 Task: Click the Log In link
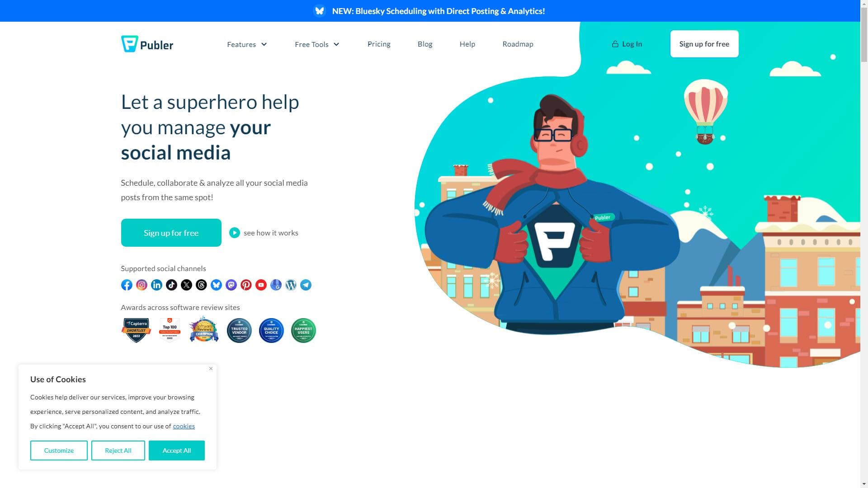click(627, 44)
